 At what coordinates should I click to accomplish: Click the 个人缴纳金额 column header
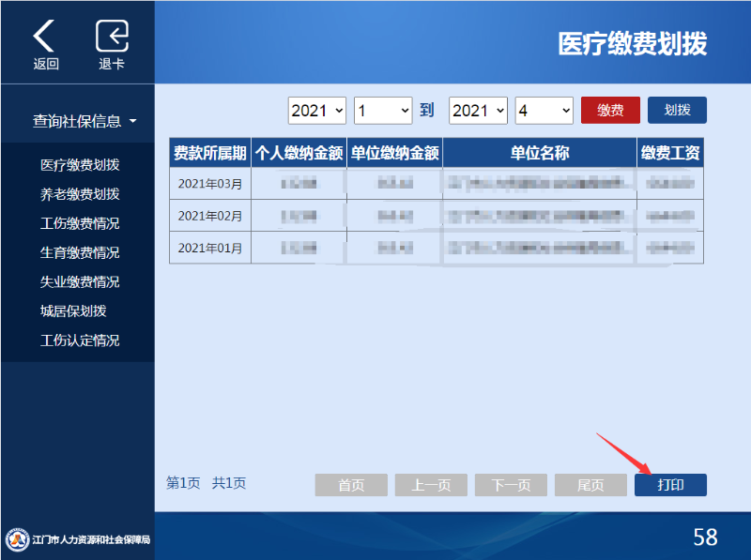coord(299,153)
